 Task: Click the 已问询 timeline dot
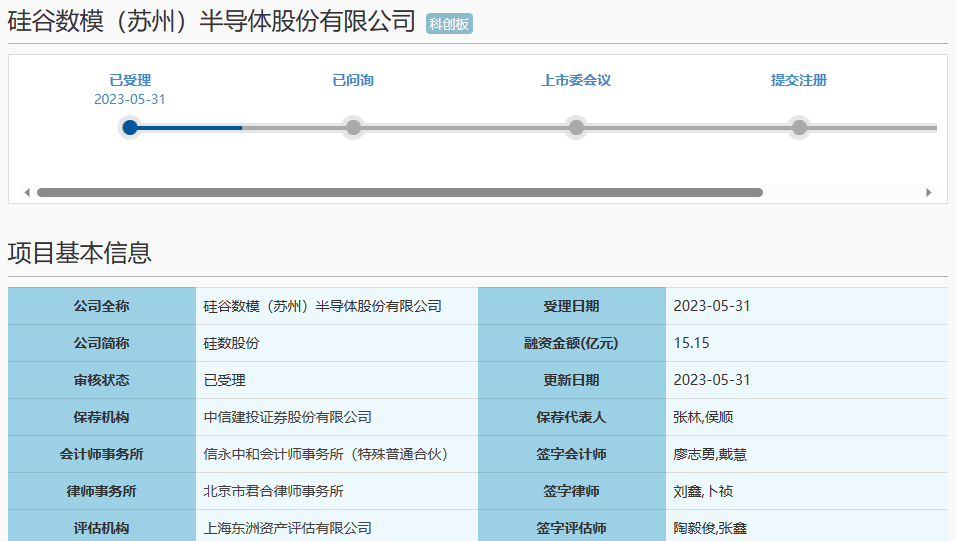click(353, 127)
